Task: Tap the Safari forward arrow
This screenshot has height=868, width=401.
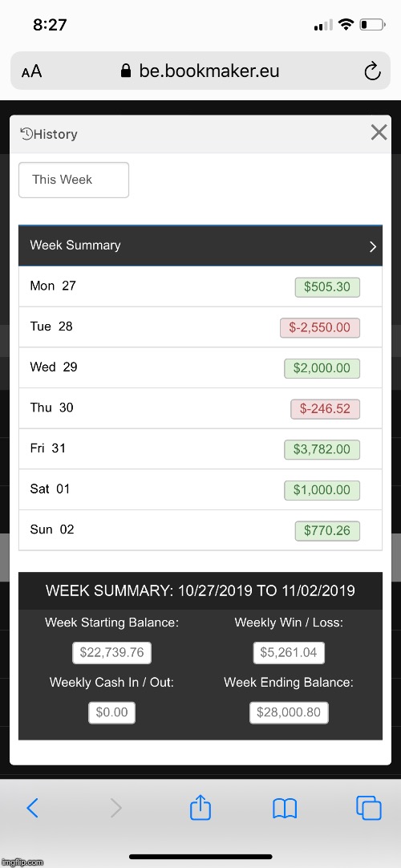Action: click(x=115, y=808)
